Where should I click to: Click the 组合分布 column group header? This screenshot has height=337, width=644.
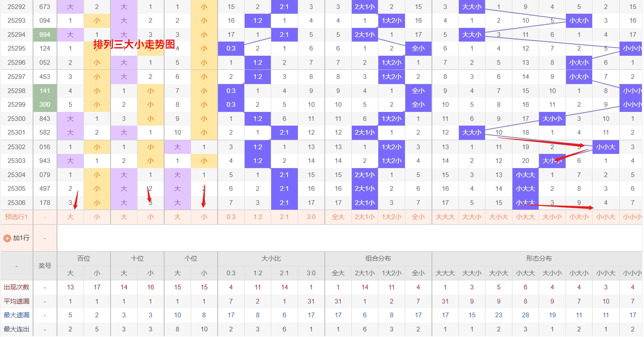(x=378, y=259)
